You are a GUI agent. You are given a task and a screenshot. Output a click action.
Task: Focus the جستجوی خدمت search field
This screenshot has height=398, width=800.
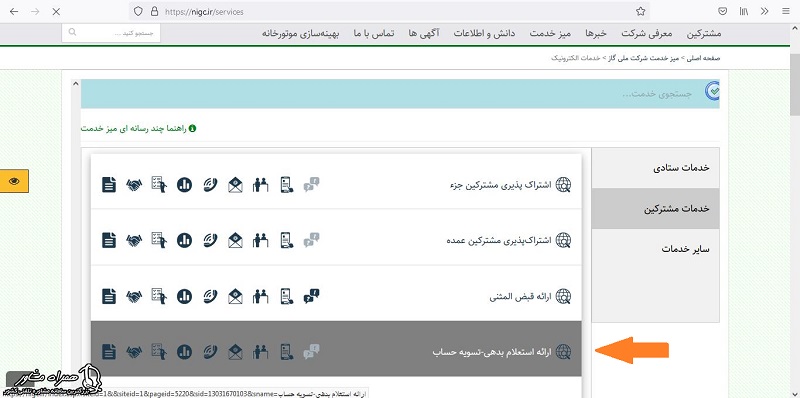401,94
